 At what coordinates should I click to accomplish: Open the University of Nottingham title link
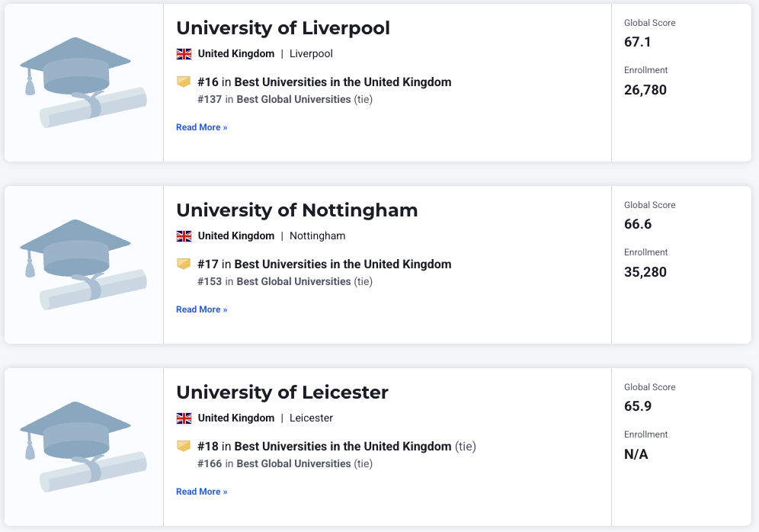click(296, 210)
